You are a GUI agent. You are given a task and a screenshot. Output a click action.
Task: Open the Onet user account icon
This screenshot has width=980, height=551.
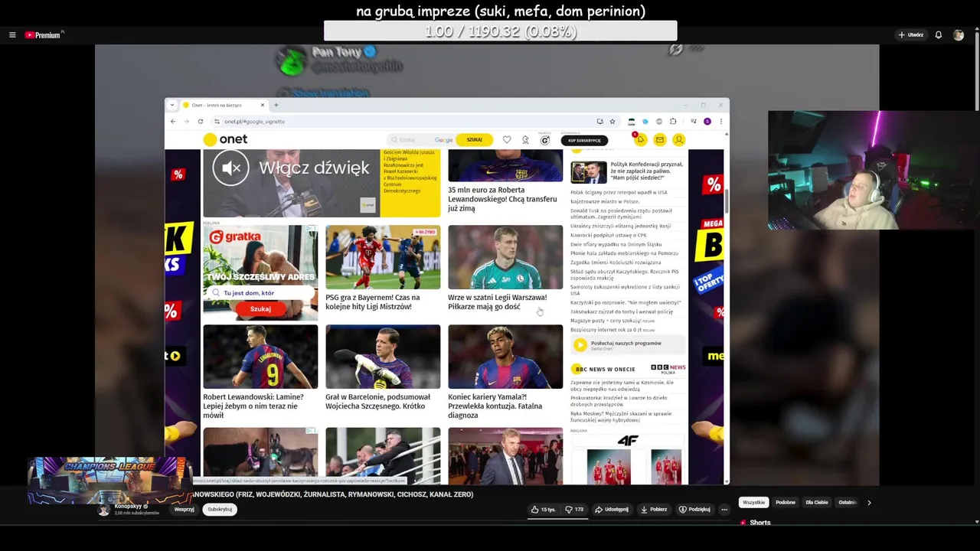pyautogui.click(x=678, y=139)
